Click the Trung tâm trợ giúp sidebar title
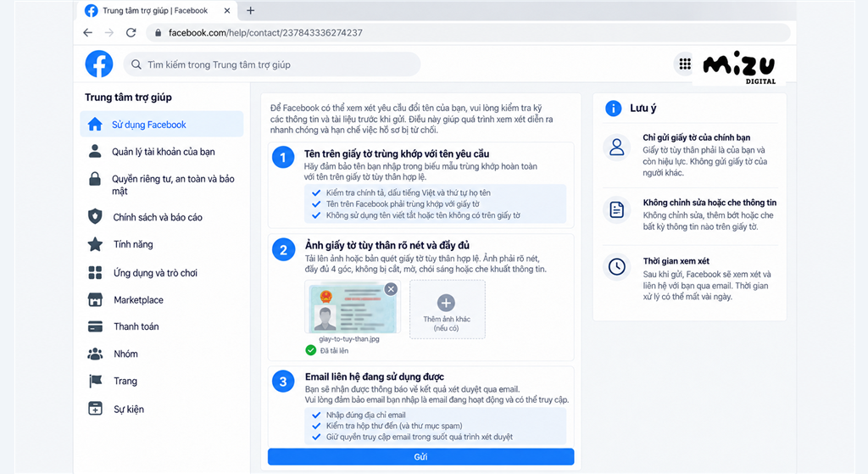The height and width of the screenshot is (474, 868). [x=128, y=97]
